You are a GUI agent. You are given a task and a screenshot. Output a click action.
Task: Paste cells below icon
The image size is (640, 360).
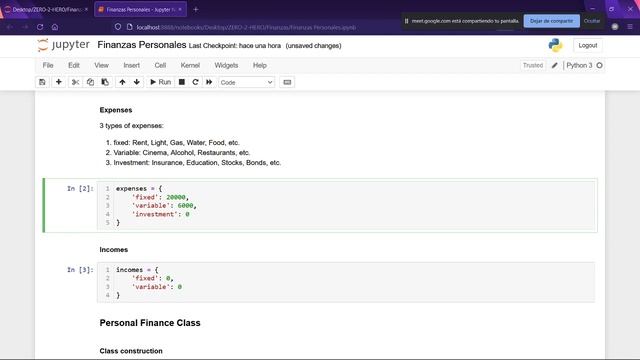pyautogui.click(x=105, y=82)
